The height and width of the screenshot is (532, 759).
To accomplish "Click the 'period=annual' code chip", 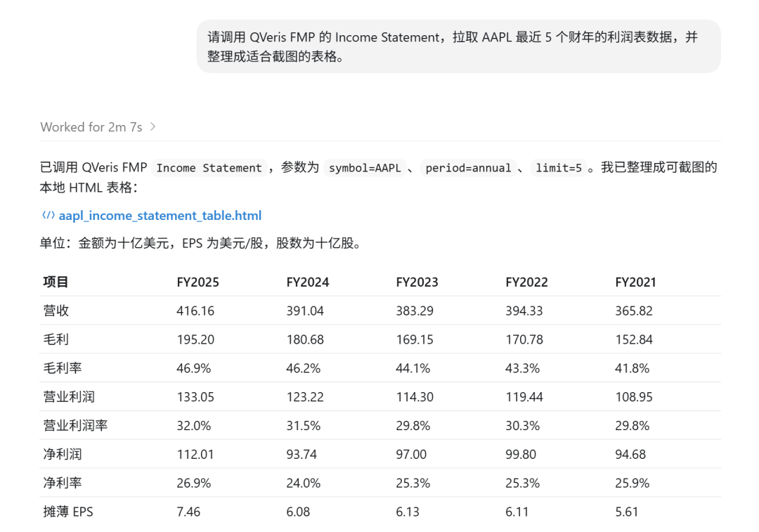I will coord(468,168).
